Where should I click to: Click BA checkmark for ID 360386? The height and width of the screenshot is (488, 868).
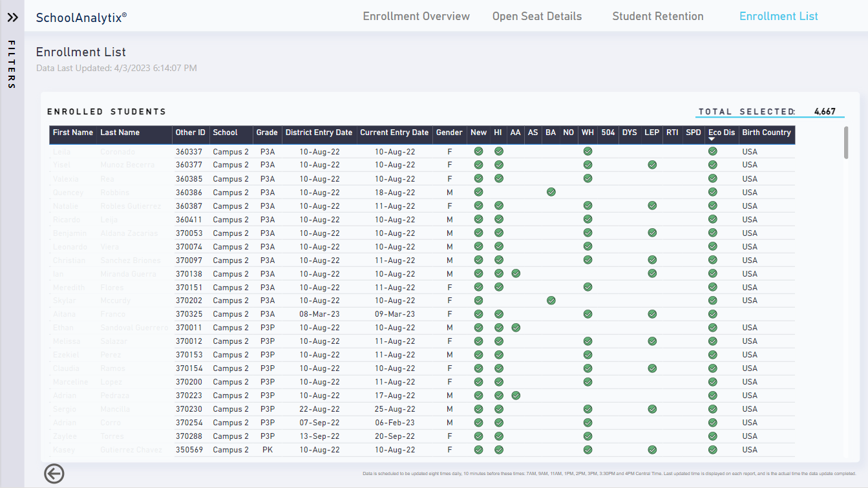(551, 192)
